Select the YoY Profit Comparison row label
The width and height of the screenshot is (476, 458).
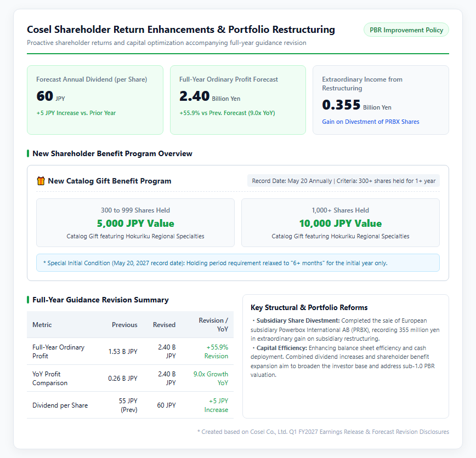[x=50, y=378]
